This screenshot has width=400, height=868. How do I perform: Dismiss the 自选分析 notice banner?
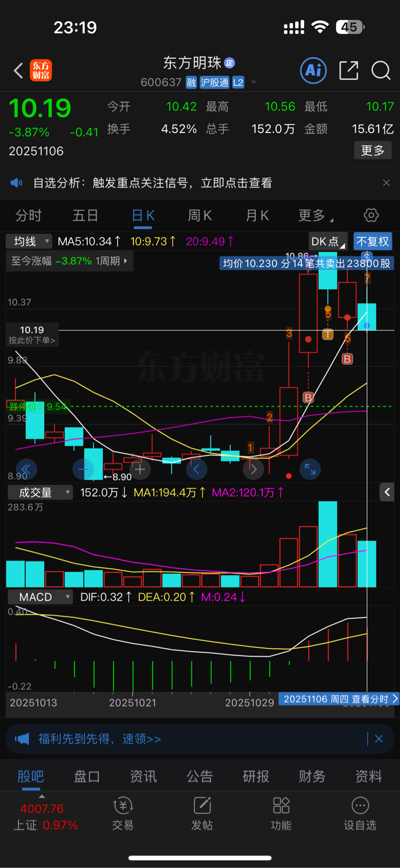click(x=386, y=183)
